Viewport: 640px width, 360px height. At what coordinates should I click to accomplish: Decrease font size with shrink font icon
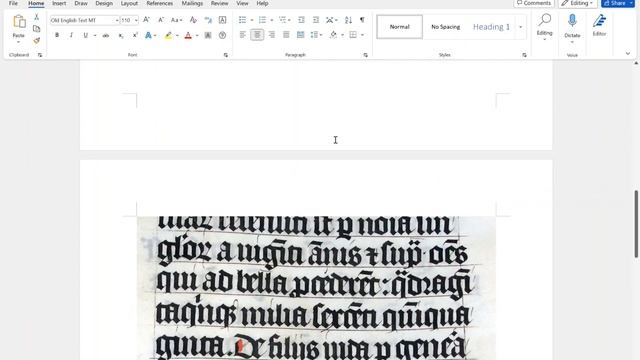[161, 20]
